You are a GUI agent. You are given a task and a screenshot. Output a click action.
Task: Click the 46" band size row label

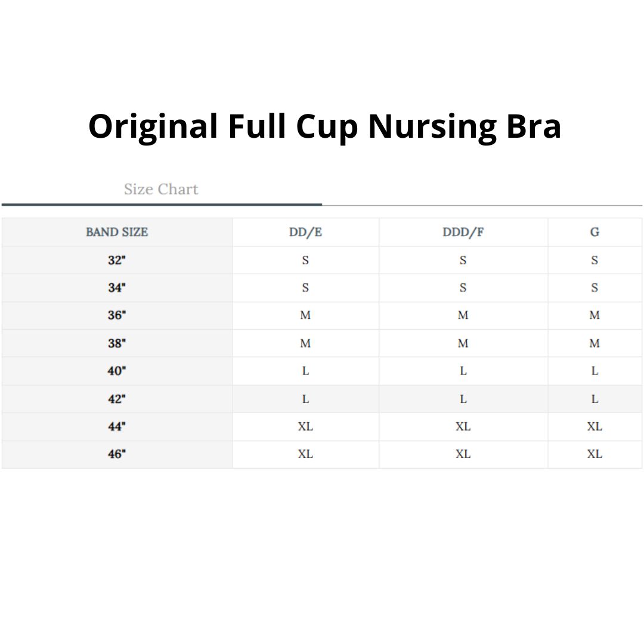(x=117, y=454)
